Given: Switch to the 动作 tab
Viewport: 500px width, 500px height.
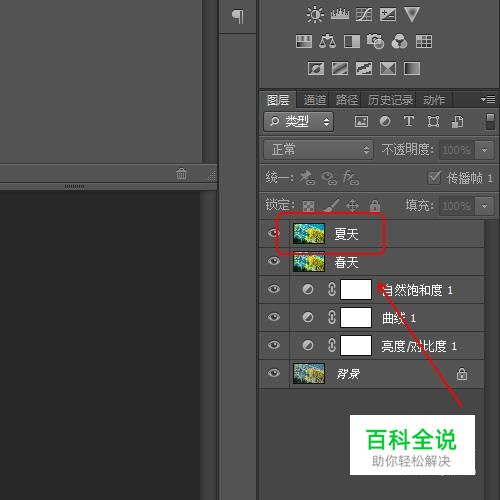Looking at the screenshot, I should click(434, 100).
